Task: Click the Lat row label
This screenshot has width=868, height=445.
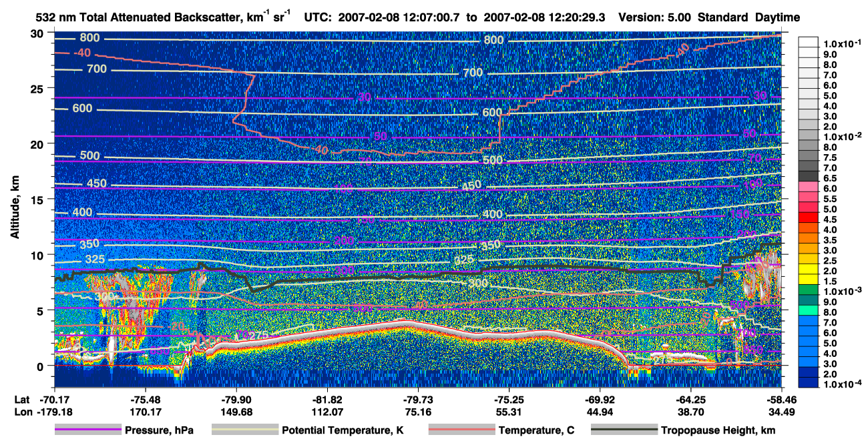Action: point(21,400)
